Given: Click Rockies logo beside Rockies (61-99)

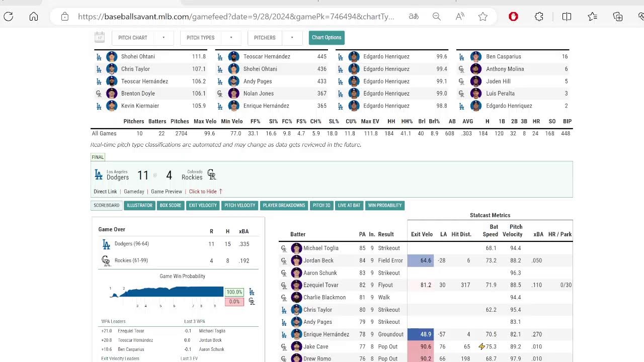Looking at the screenshot, I should 106,260.
